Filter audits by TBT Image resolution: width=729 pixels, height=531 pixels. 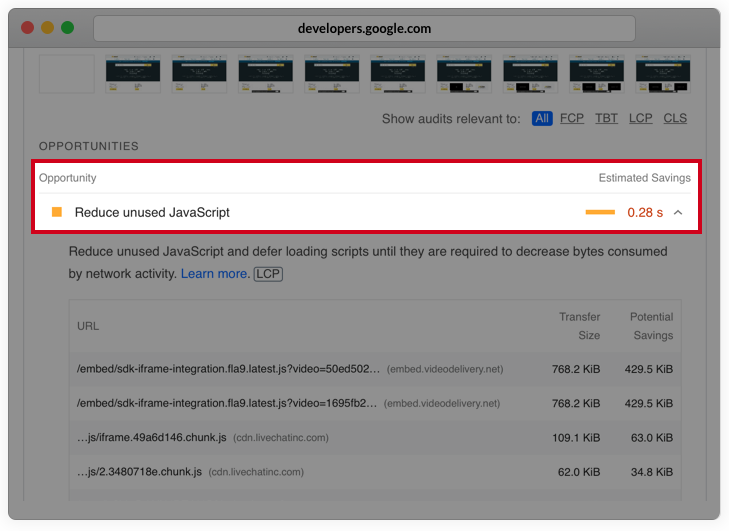[606, 119]
